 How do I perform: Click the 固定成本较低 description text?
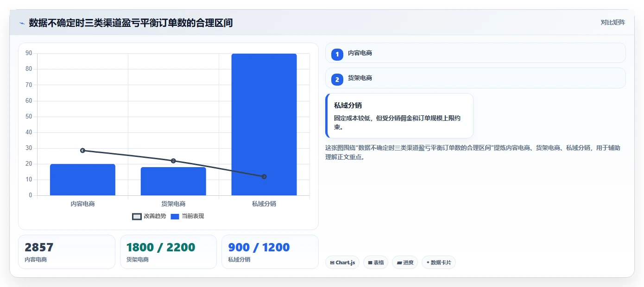point(398,122)
